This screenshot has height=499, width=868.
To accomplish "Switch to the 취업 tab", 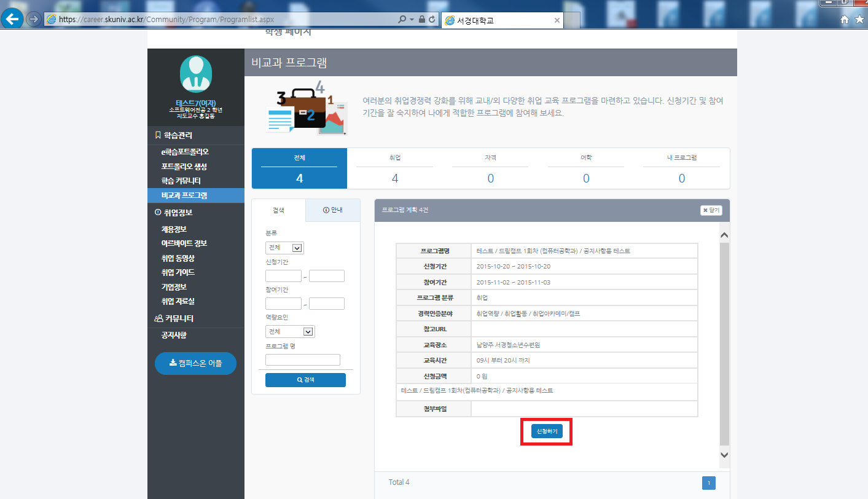I will [394, 168].
